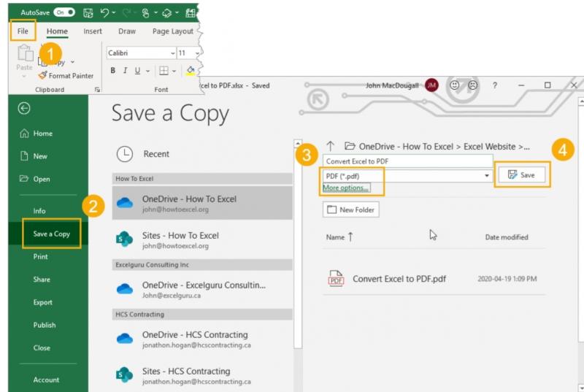Click the Borders icon

(164, 70)
